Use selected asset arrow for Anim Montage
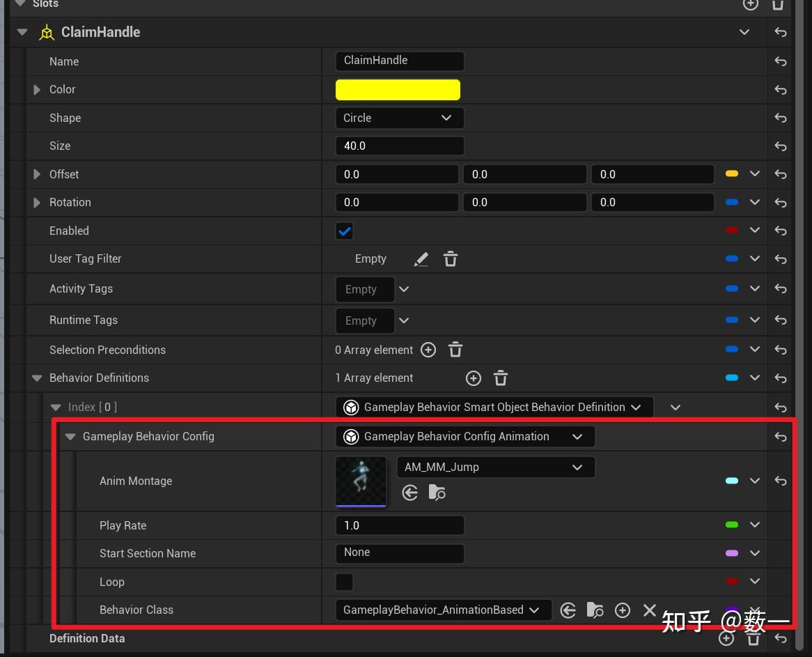812x657 pixels. 410,493
